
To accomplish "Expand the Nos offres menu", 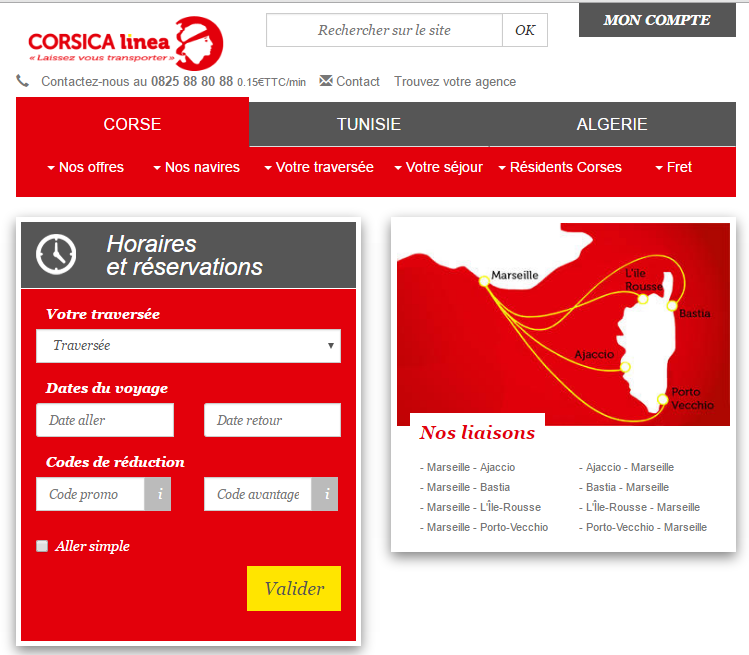I will (86, 167).
